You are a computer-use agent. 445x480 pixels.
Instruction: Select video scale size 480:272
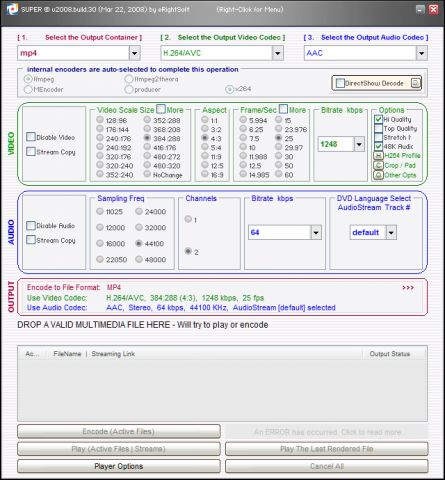tap(147, 156)
